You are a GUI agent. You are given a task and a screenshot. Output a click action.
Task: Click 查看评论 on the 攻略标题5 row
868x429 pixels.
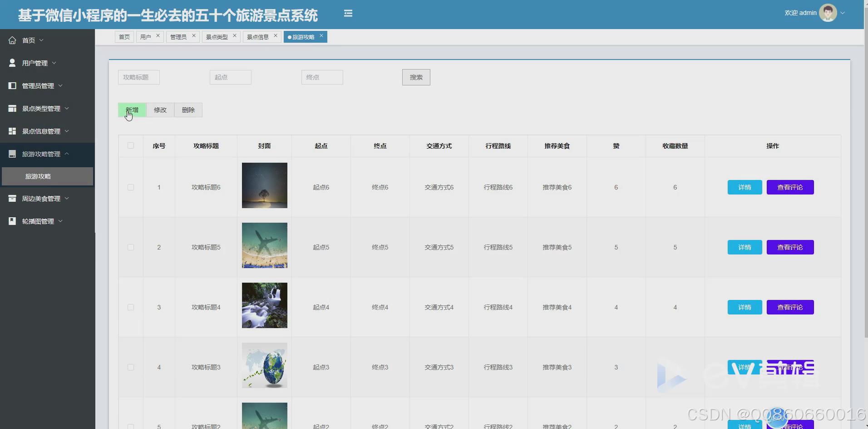tap(790, 247)
